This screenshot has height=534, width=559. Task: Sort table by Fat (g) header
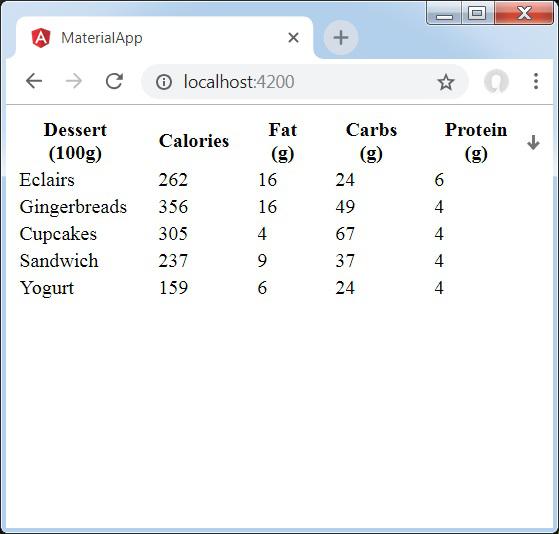[282, 142]
